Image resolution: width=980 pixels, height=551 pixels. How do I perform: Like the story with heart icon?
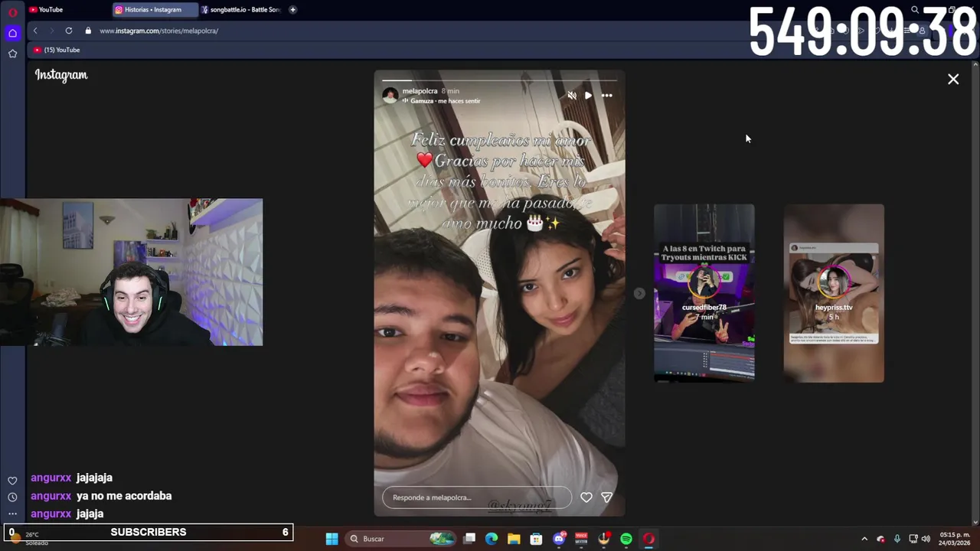[586, 497]
